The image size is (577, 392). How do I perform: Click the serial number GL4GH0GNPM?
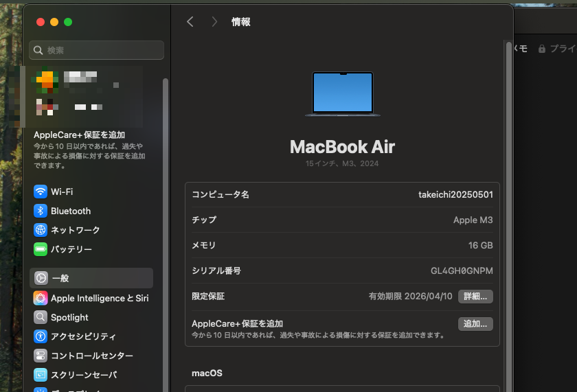(x=462, y=270)
